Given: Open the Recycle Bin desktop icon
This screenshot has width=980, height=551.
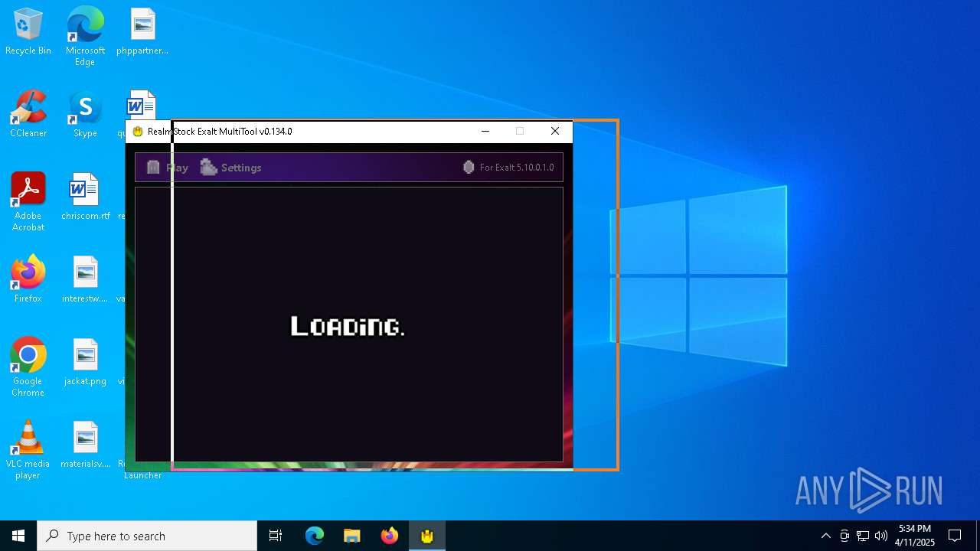Looking at the screenshot, I should (28, 32).
